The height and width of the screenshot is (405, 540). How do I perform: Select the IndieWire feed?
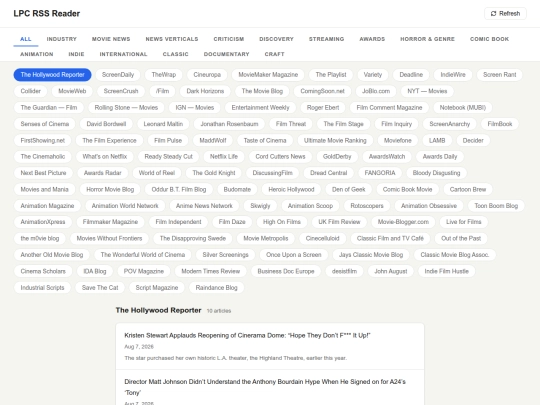coord(453,75)
